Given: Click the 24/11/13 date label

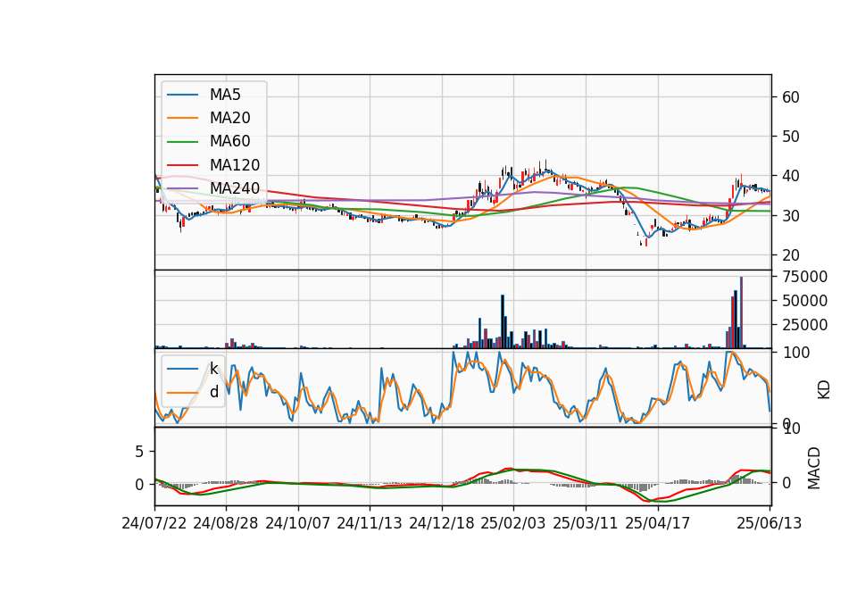Looking at the screenshot, I should [370, 523].
